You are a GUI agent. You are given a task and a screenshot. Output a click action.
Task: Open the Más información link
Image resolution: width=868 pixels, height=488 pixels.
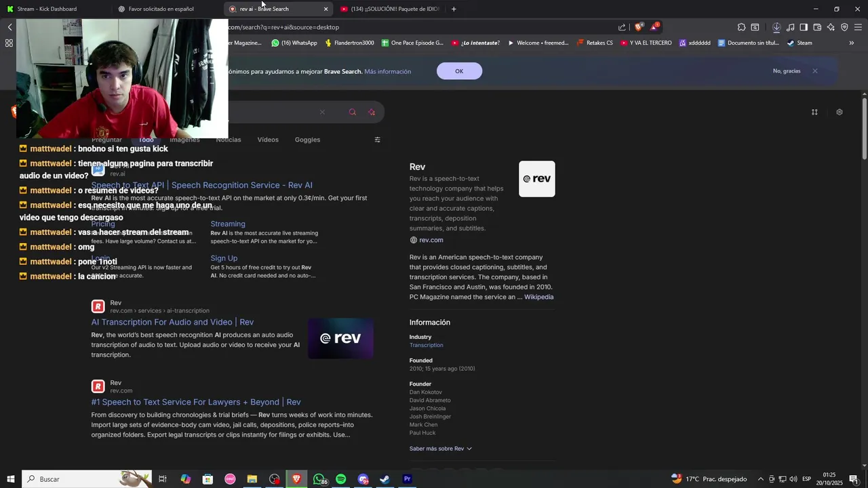click(387, 72)
